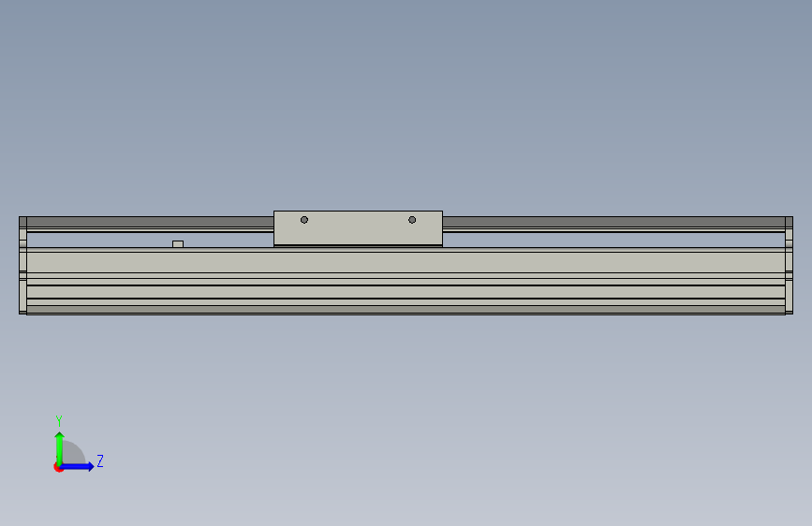
Task: Select the right end cap of the rail
Action: [x=789, y=265]
